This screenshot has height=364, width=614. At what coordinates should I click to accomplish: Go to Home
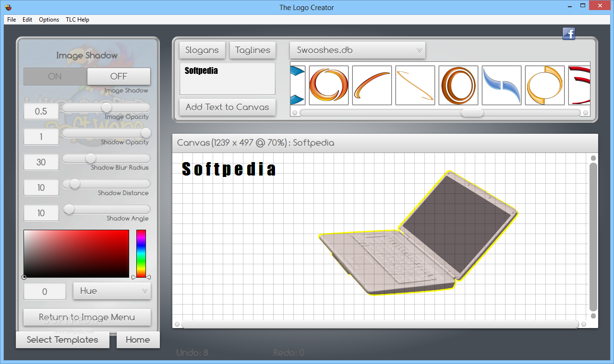pyautogui.click(x=138, y=340)
